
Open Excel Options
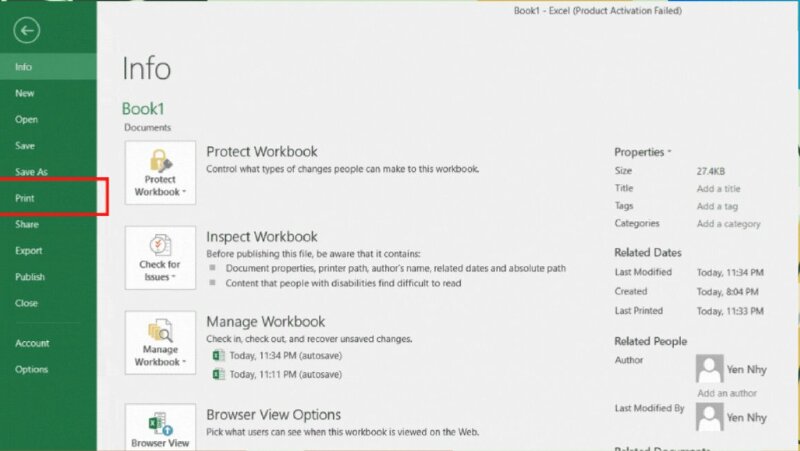coord(31,369)
